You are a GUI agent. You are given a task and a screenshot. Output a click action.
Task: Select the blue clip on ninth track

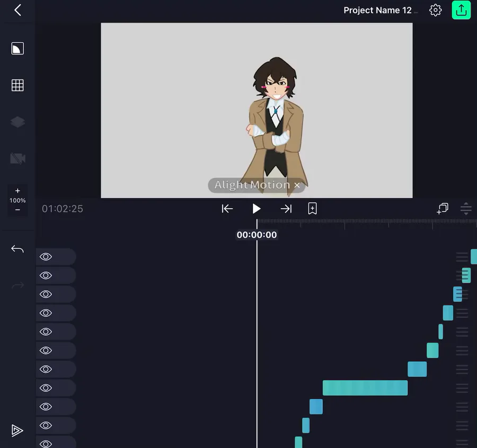coord(316,407)
